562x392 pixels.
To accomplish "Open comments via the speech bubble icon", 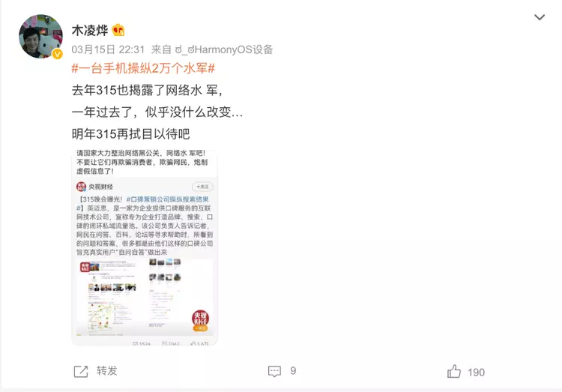I will click(x=274, y=371).
